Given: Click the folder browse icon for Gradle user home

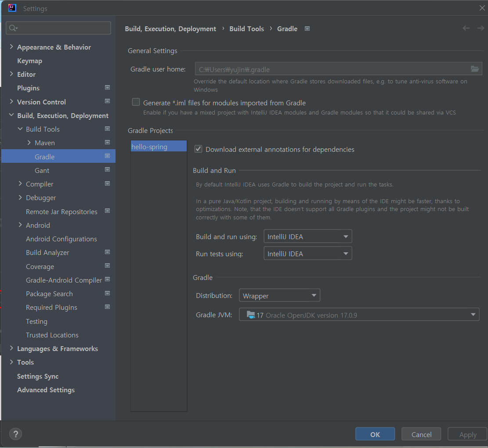Looking at the screenshot, I should (x=475, y=69).
